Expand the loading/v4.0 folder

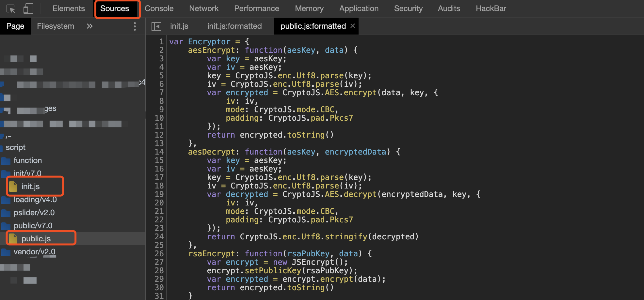point(35,200)
